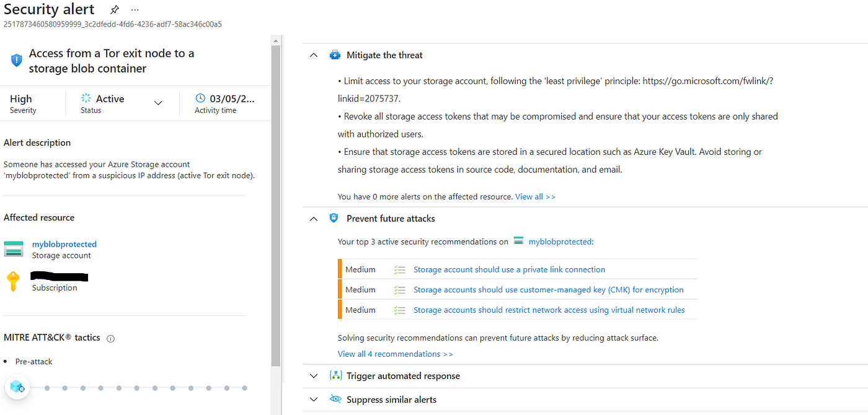
Task: Open the support chat bubble at bottom left
Action: click(x=17, y=387)
